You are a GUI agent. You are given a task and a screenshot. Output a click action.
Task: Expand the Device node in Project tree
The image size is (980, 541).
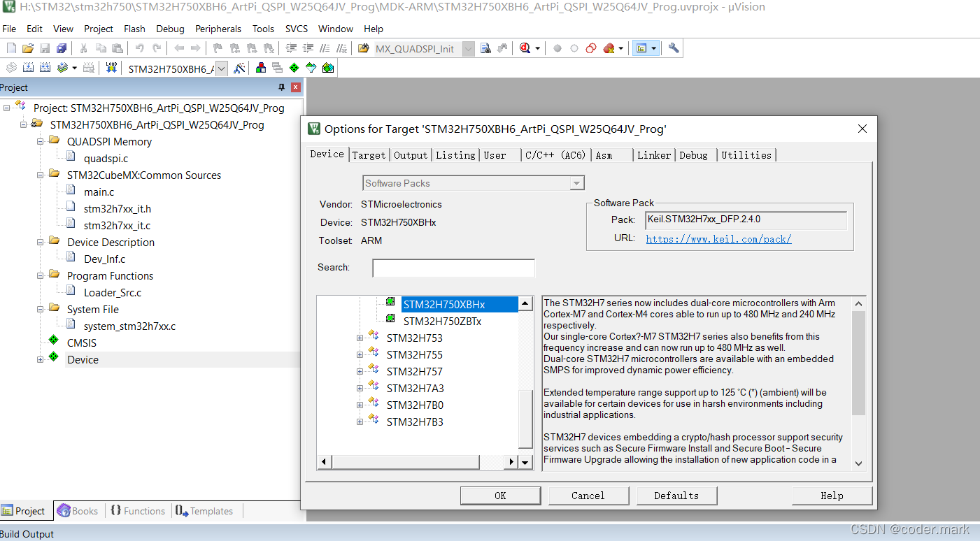pos(41,359)
